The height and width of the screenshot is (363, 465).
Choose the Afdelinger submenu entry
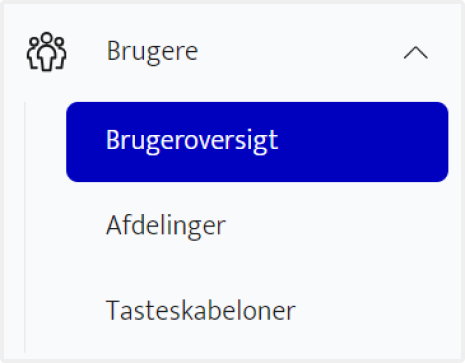click(166, 226)
